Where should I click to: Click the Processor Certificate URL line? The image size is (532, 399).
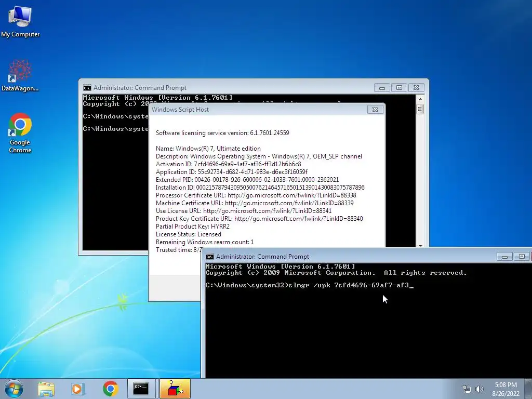tap(256, 195)
